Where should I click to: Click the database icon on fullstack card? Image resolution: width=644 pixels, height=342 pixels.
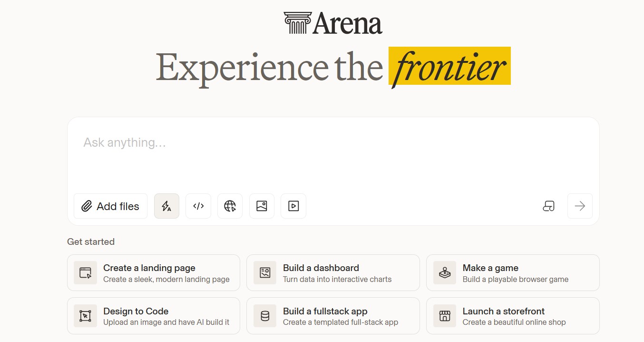pyautogui.click(x=265, y=316)
